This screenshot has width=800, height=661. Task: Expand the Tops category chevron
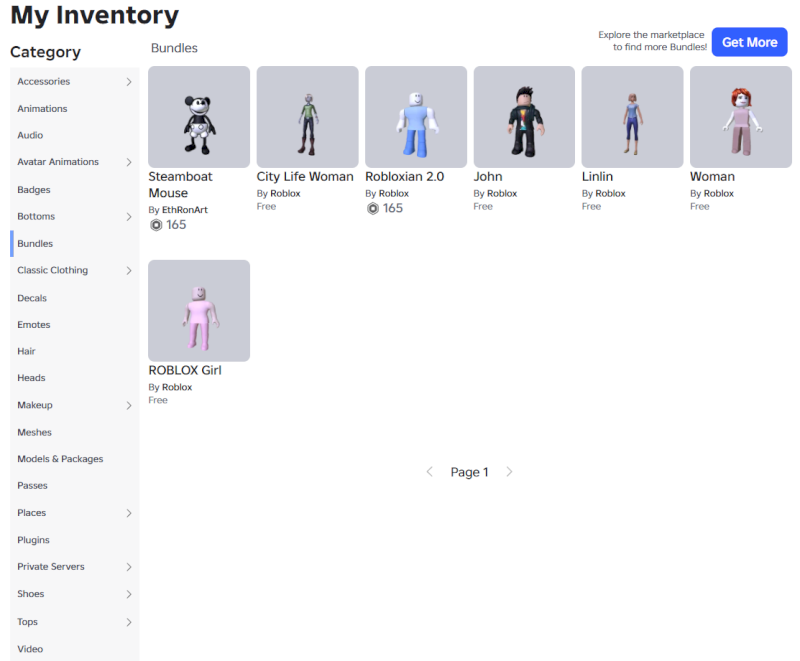pyautogui.click(x=129, y=622)
